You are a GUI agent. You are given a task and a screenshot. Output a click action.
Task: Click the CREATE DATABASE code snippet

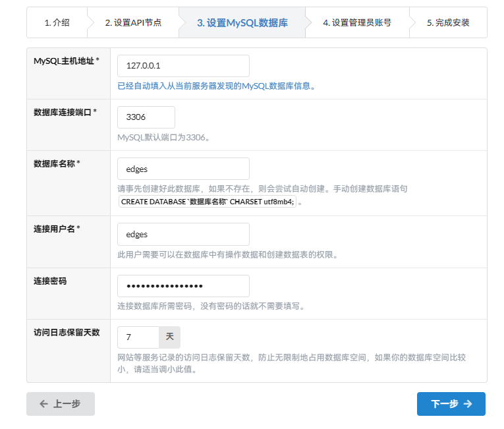[x=208, y=202]
